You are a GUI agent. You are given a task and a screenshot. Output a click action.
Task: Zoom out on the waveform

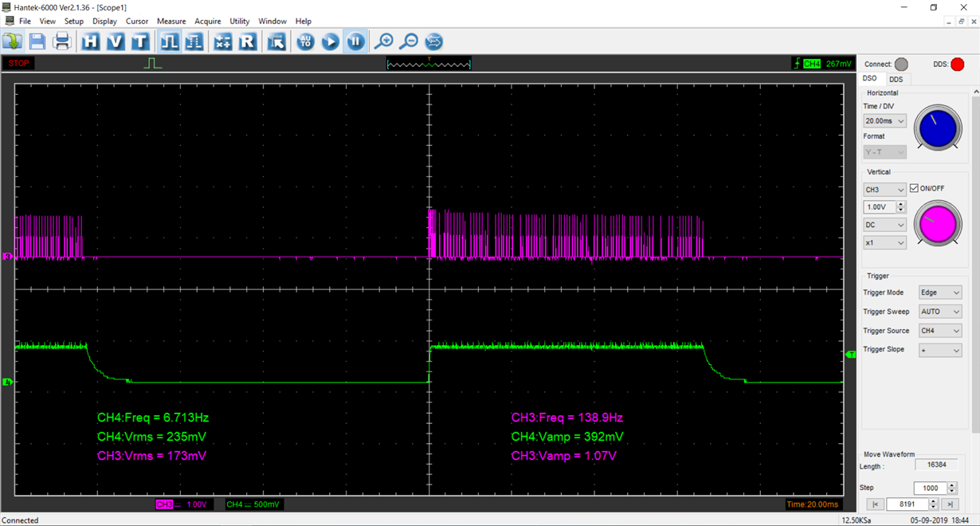409,41
